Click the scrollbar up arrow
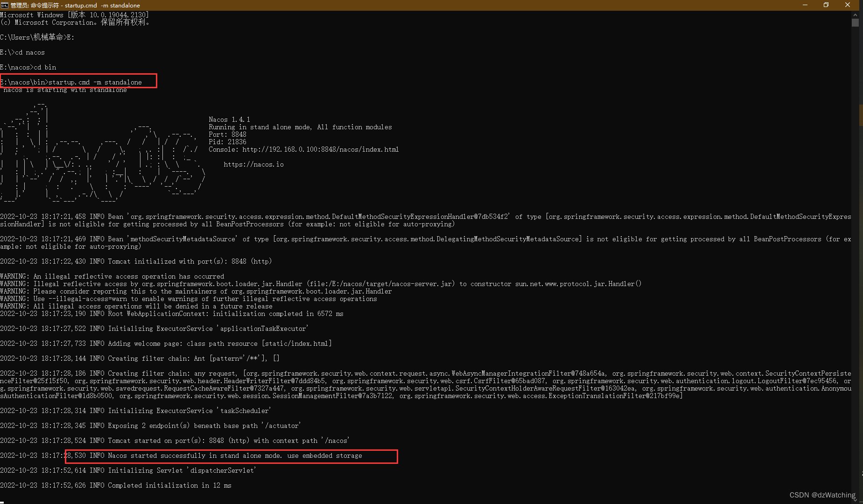 tap(855, 14)
